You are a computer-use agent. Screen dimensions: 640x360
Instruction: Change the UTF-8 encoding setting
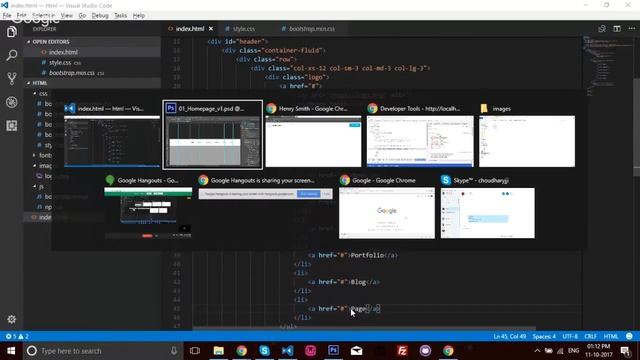570,336
